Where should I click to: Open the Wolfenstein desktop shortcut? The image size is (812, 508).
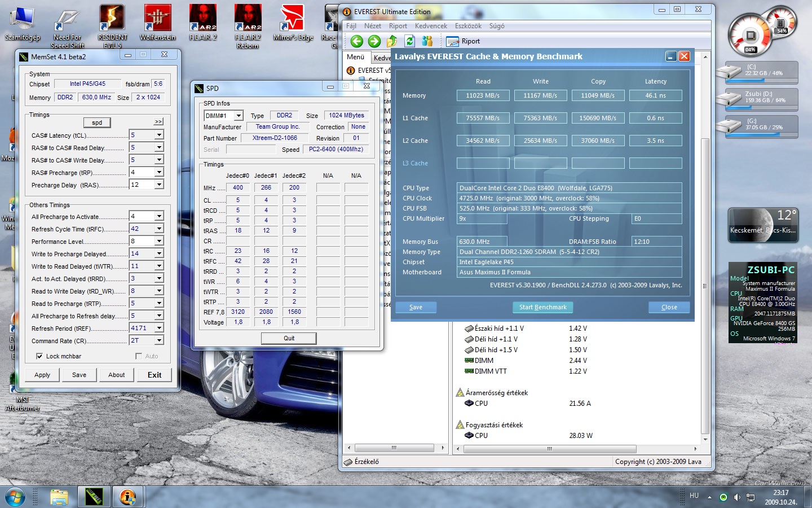[x=157, y=23]
